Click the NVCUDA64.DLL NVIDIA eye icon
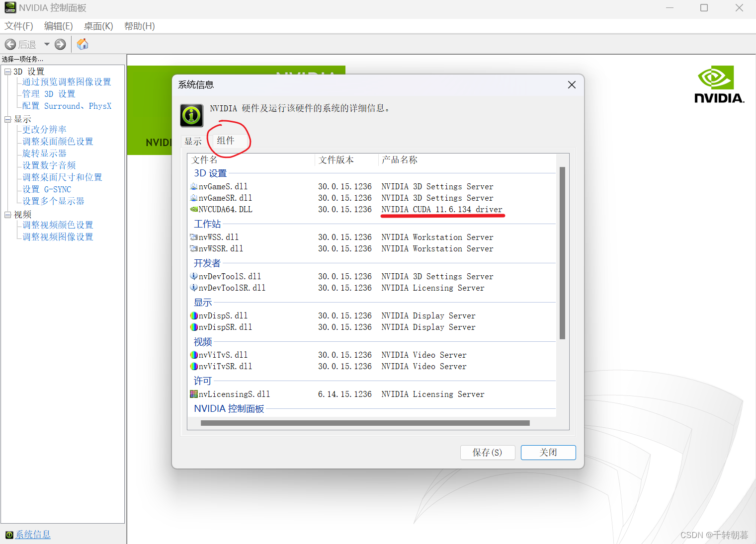This screenshot has width=756, height=544. [194, 209]
